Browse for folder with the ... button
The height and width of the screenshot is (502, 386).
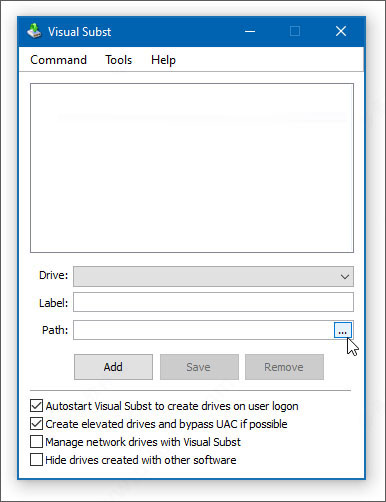click(x=343, y=330)
